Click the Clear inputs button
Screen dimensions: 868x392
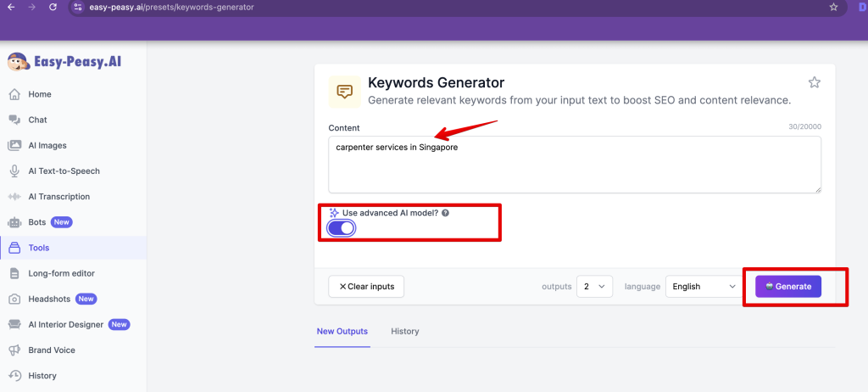coord(366,287)
